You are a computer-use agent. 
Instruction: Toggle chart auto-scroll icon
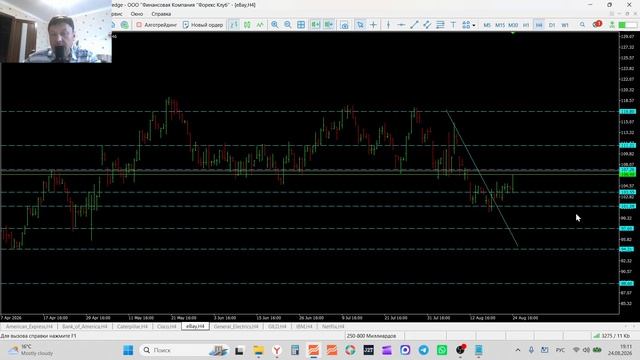316,25
